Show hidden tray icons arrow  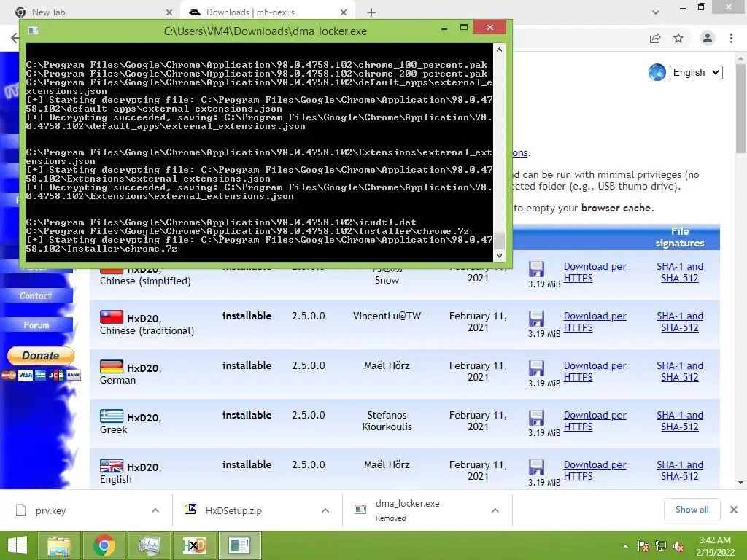[x=625, y=547]
